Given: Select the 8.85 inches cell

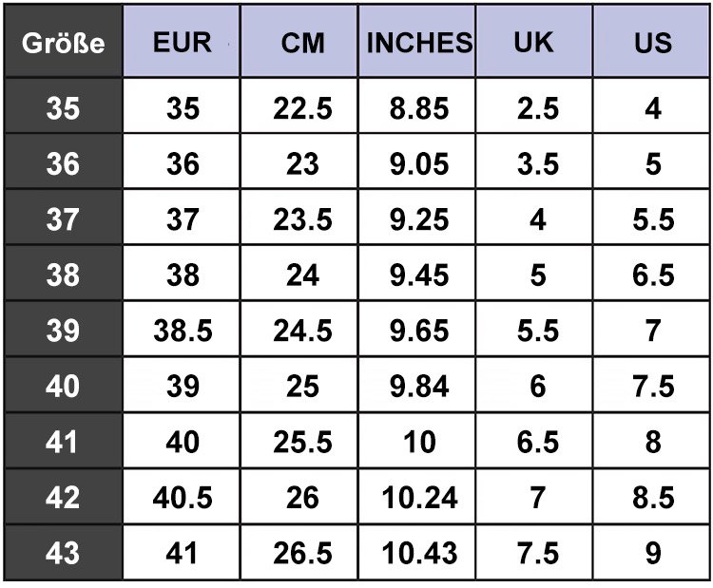Looking at the screenshot, I should (419, 108).
